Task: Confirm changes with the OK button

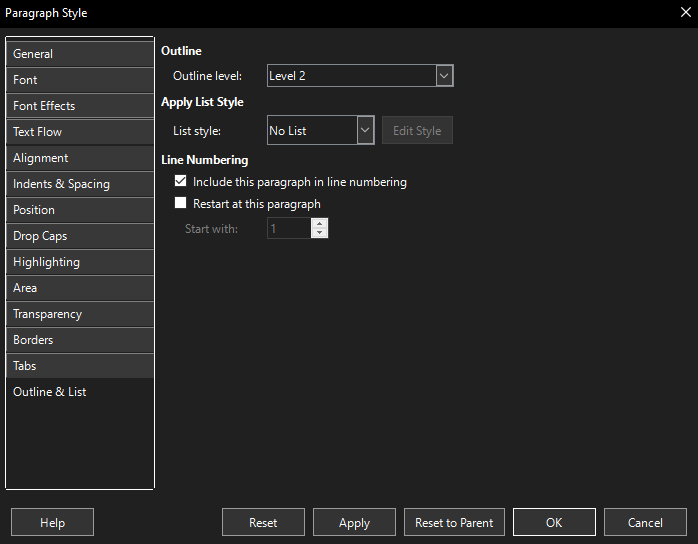Action: tap(554, 522)
